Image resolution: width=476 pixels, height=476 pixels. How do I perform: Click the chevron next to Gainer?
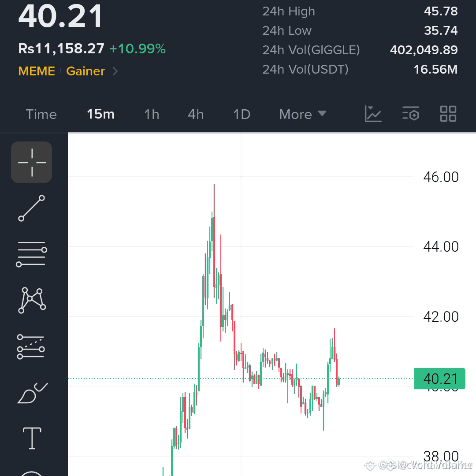(x=115, y=71)
